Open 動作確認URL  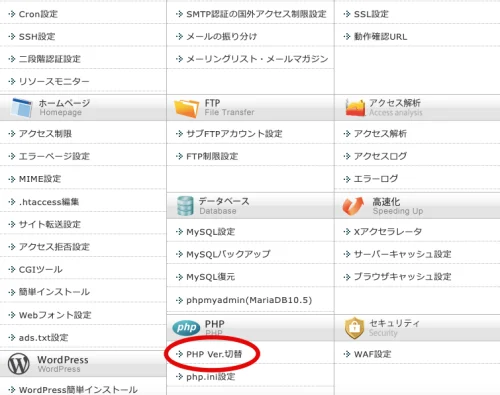[x=380, y=36]
